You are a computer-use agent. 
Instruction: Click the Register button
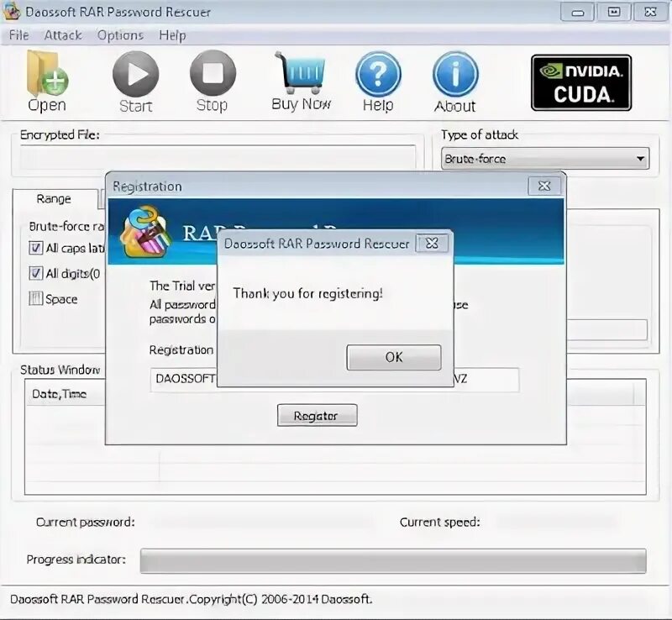click(x=318, y=416)
